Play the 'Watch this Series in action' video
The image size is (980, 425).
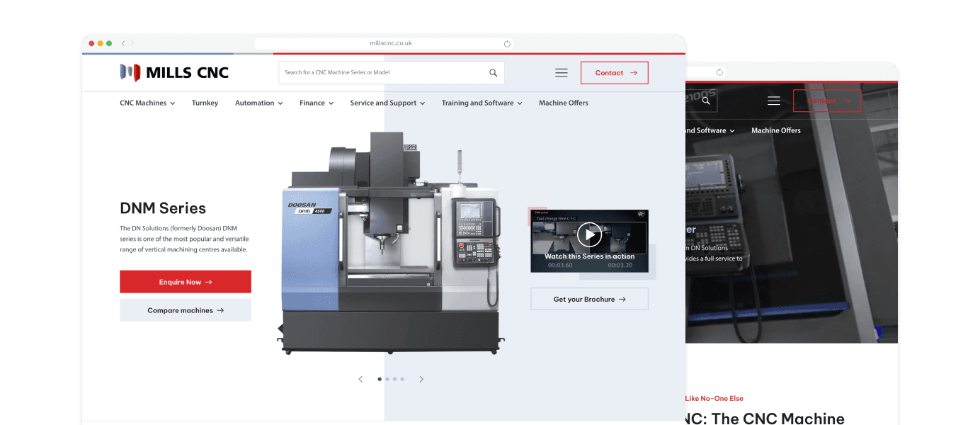[x=588, y=234]
